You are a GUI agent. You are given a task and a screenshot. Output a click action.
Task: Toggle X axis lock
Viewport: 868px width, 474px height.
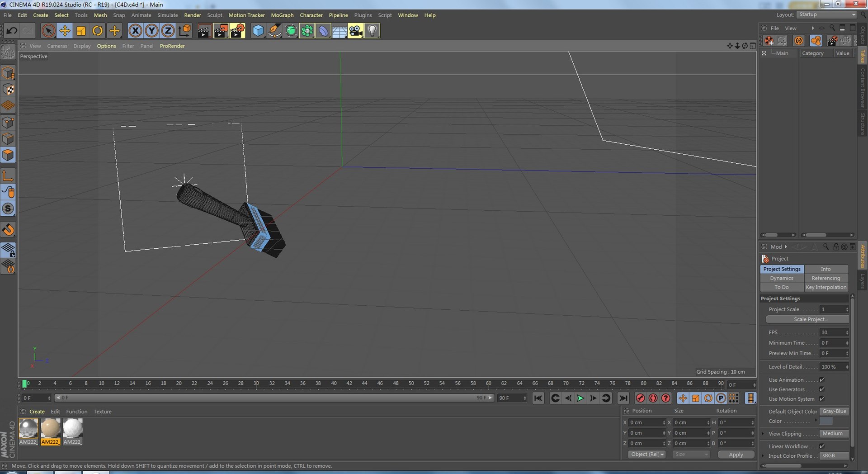click(x=135, y=31)
